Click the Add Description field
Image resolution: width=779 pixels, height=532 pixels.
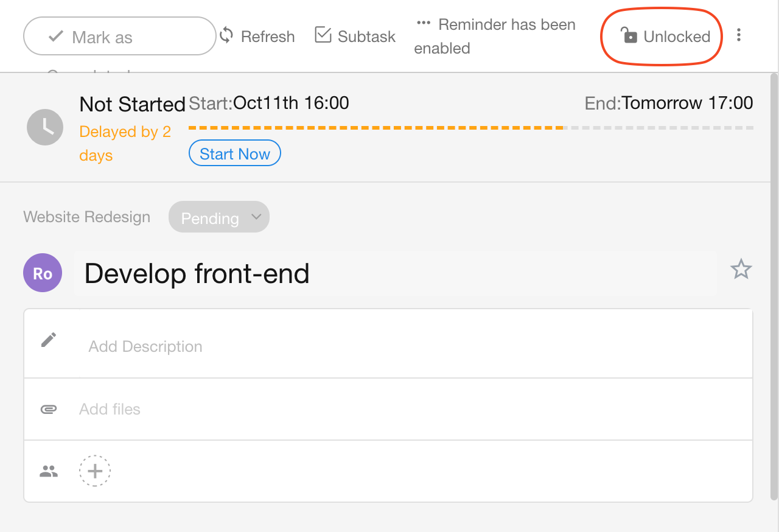(x=145, y=346)
